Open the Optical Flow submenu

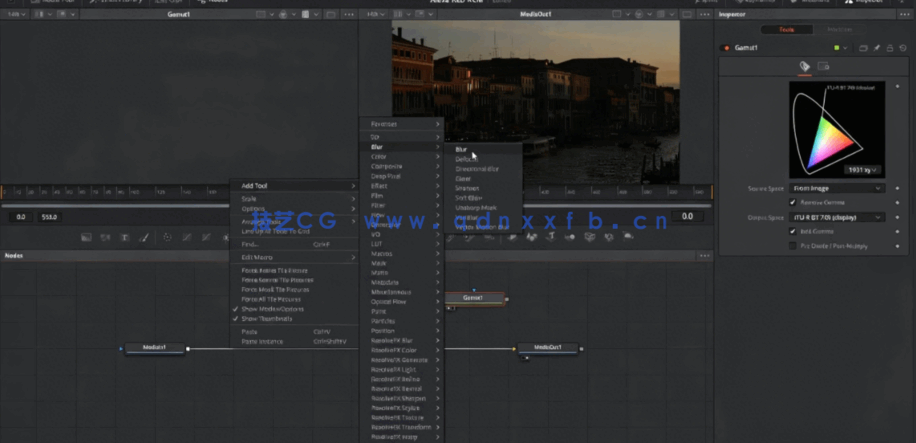[402, 302]
